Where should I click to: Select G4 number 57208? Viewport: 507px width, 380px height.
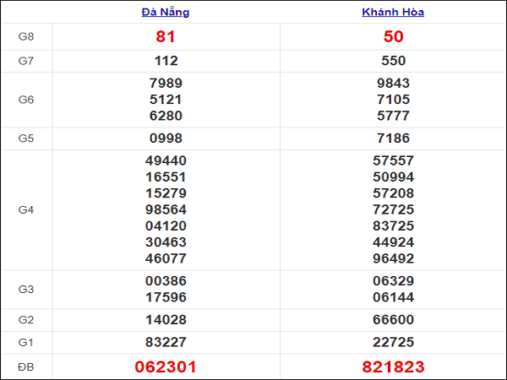[x=393, y=193]
